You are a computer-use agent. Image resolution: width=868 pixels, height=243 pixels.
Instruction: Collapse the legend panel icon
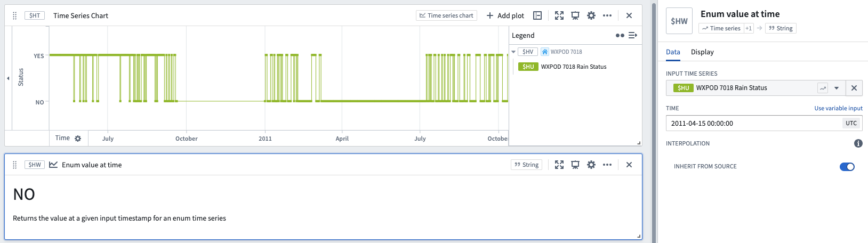tap(633, 35)
